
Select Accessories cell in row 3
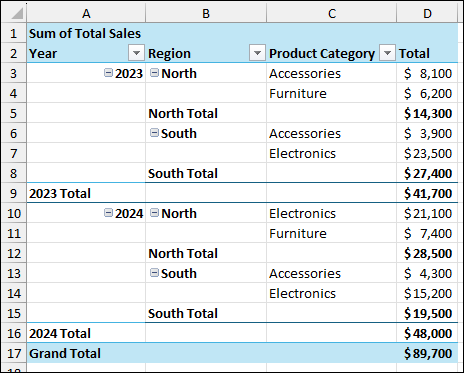coord(332,73)
